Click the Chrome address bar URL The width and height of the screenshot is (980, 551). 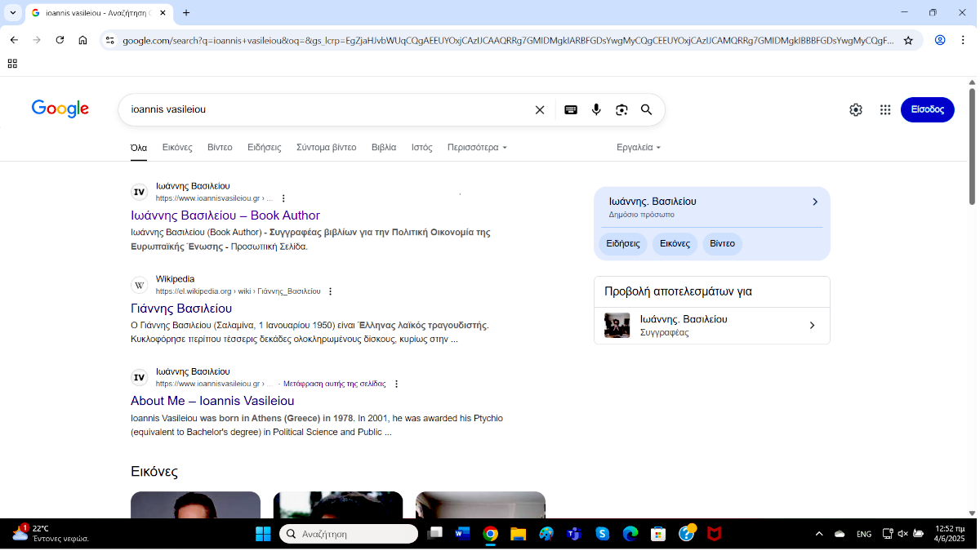pos(508,40)
